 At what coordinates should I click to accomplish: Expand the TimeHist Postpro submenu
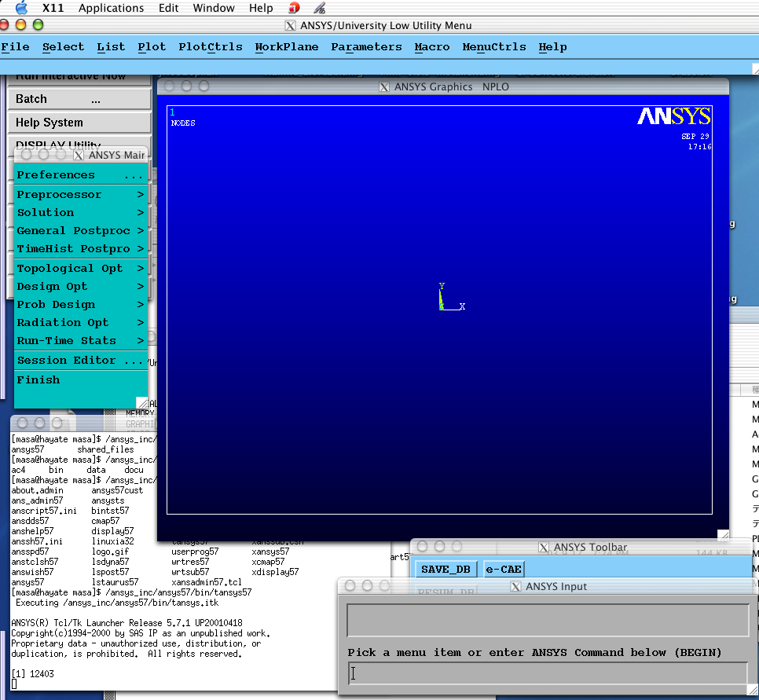80,249
